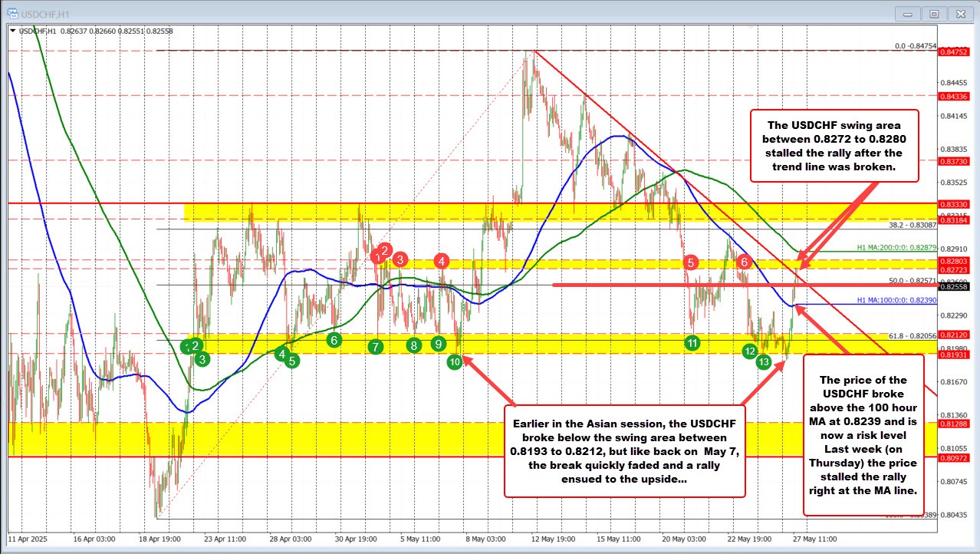Select red marker 5 above the upper yellow swing zone
Viewport: 980px width, 554px height.
point(689,263)
